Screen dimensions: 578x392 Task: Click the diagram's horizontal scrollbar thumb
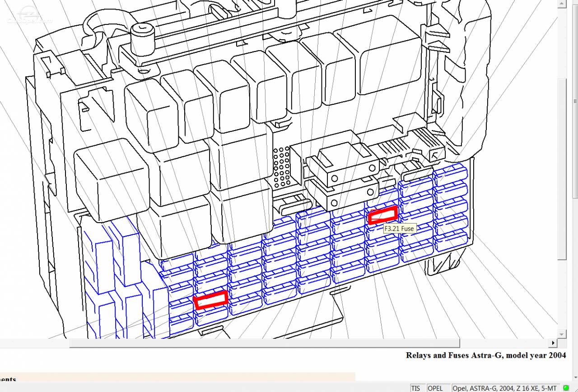[264, 343]
